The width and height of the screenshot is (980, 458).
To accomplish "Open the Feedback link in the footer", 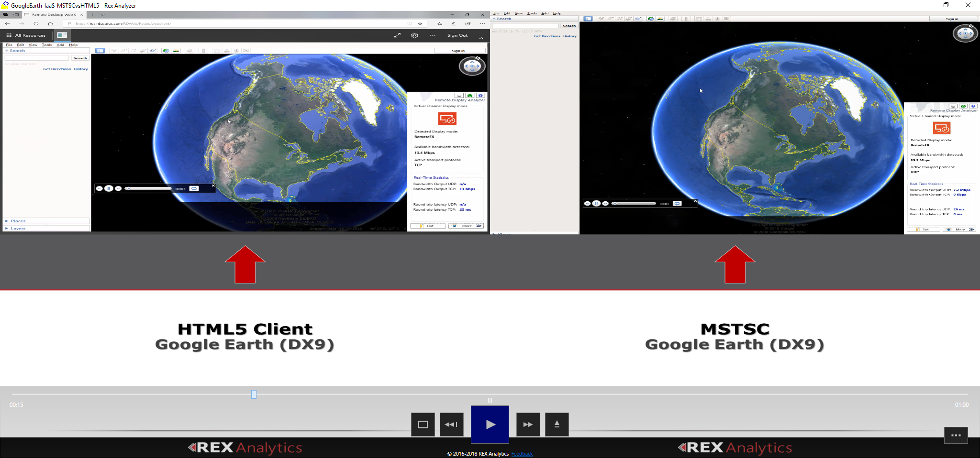I will 522,454.
